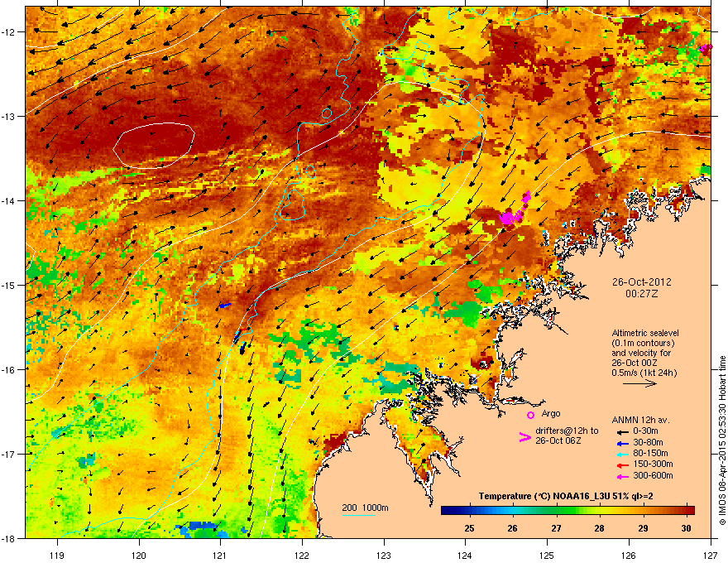Click the latitude axis label -13
This screenshot has height=563, width=728.
(x=9, y=116)
